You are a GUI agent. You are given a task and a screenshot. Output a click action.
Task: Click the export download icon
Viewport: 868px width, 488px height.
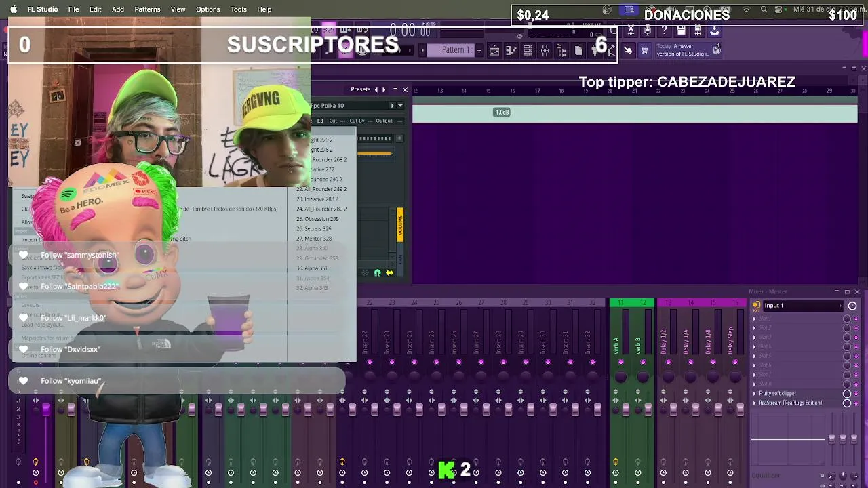714,30
